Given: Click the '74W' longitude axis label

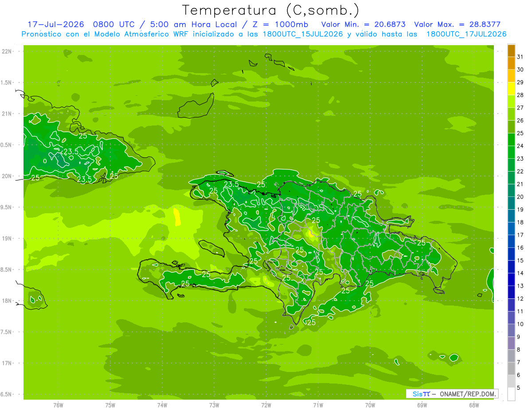Looking at the screenshot, I should pos(162,405).
